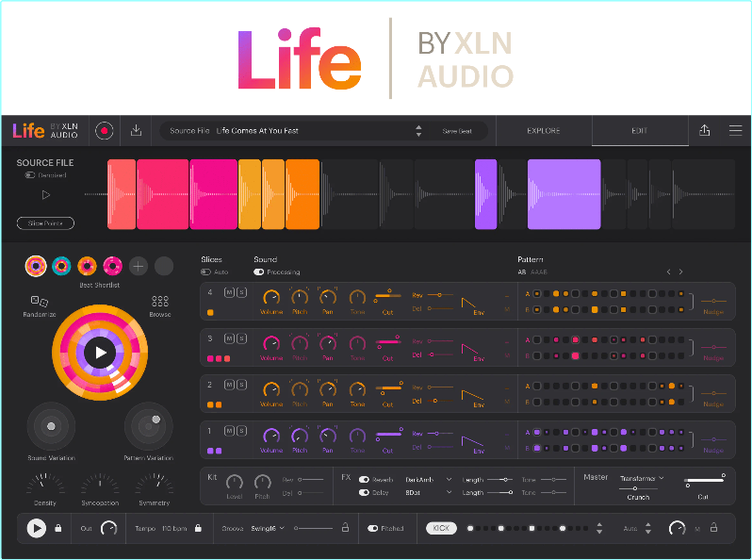Image resolution: width=752 pixels, height=560 pixels.
Task: Select the second teal beat shortlist disc
Action: [61, 266]
